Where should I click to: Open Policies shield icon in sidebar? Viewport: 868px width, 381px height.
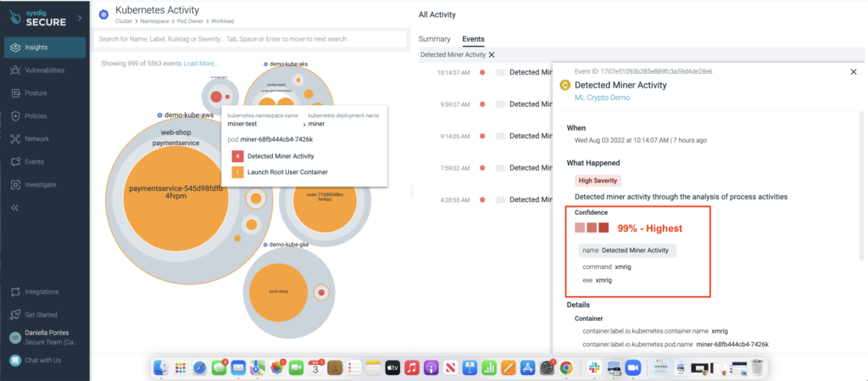click(15, 116)
